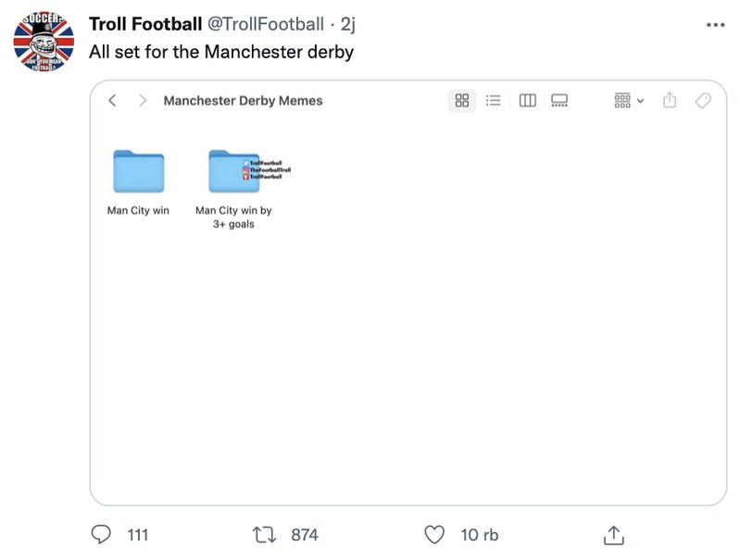
Task: Reply to the Troll Football tweet
Action: (101, 533)
